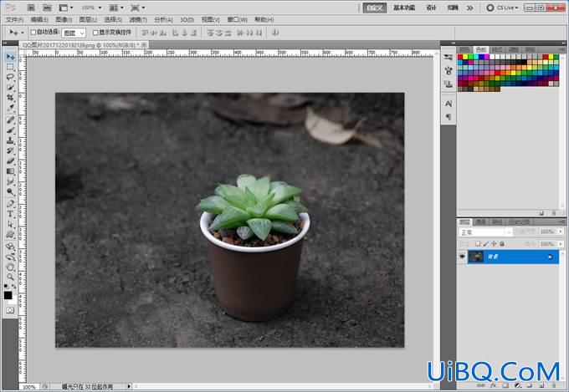
Task: Toggle lock transparent pixels in Layers panel
Action: click(478, 244)
